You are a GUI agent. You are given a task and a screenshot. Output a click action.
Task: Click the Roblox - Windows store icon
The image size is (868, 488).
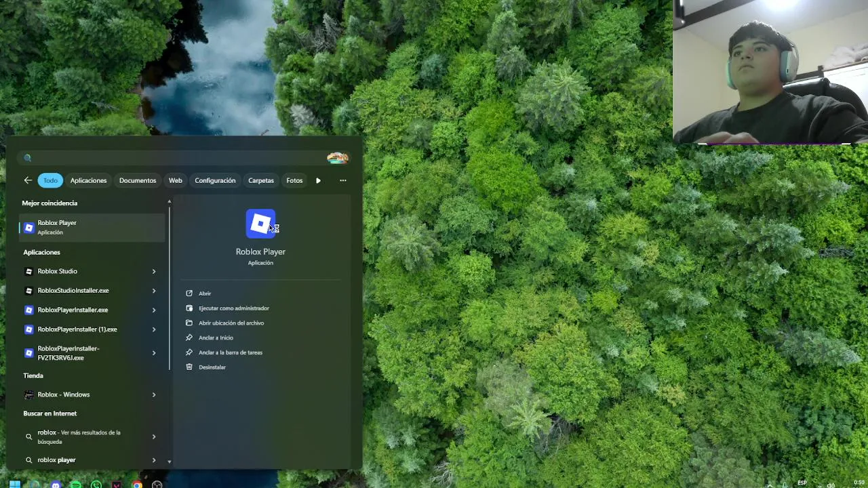(28, 394)
